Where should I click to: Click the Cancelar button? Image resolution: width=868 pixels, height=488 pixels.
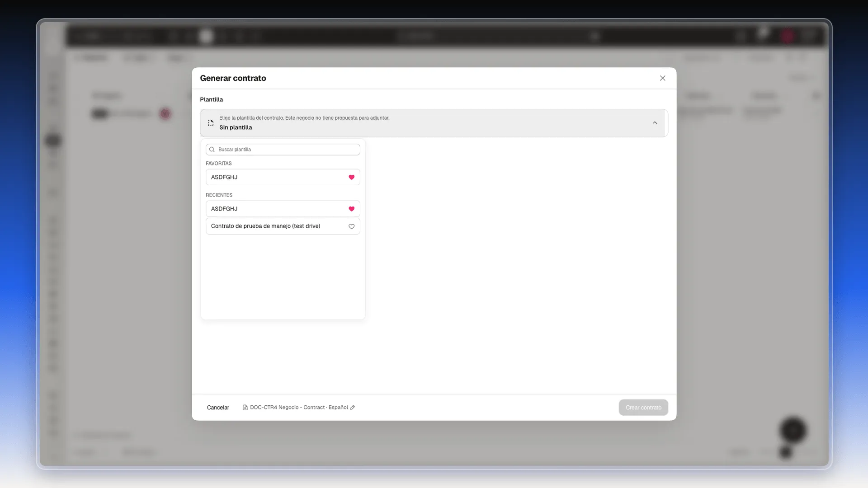(x=218, y=408)
